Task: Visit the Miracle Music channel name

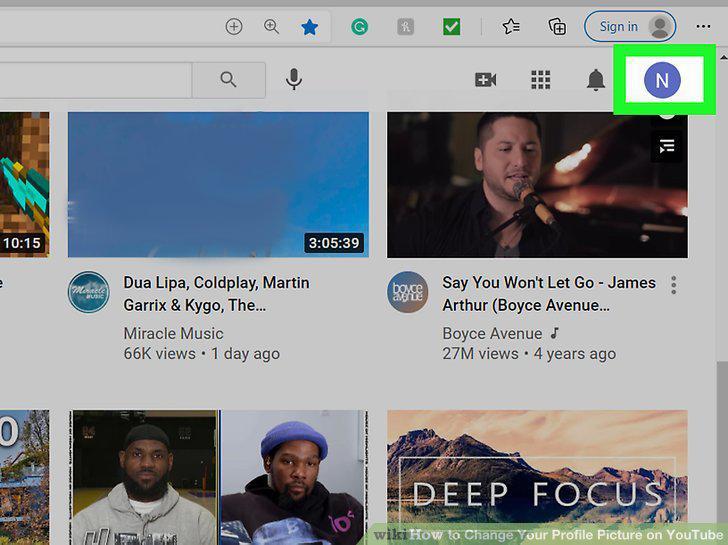Action: pyautogui.click(x=173, y=333)
